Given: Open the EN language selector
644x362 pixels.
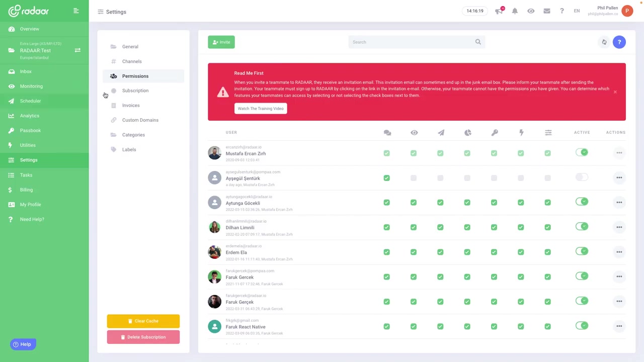Looking at the screenshot, I should pos(577,11).
